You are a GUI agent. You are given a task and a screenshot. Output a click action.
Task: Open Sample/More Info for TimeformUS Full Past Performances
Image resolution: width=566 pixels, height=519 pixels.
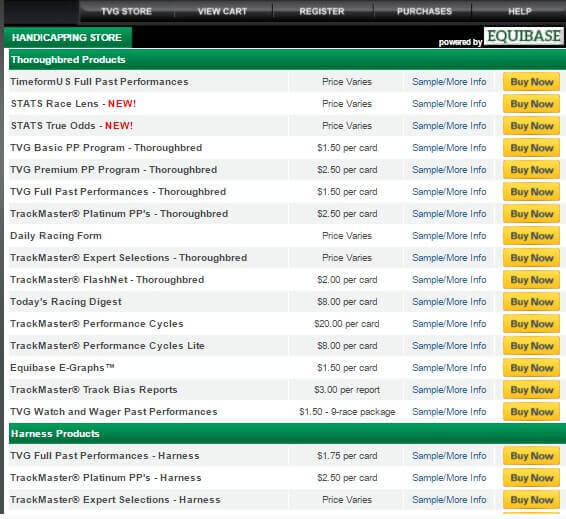tap(449, 82)
